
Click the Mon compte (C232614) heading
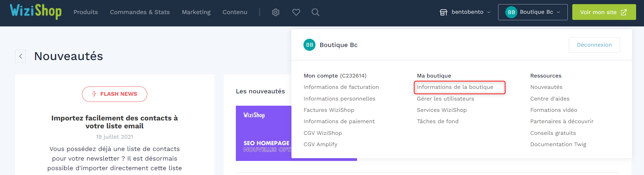(x=335, y=76)
